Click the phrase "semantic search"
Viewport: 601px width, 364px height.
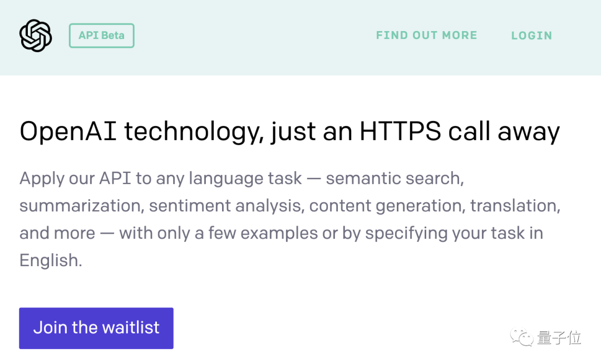point(393,178)
